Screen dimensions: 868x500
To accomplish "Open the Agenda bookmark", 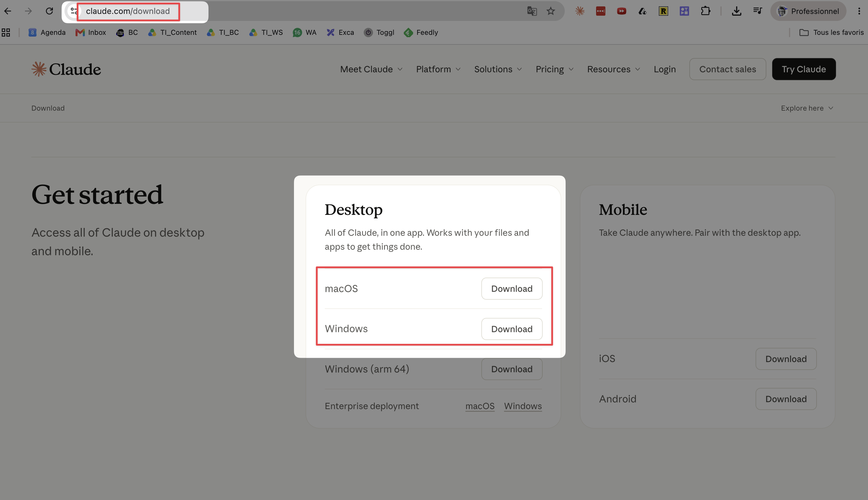I will point(47,32).
